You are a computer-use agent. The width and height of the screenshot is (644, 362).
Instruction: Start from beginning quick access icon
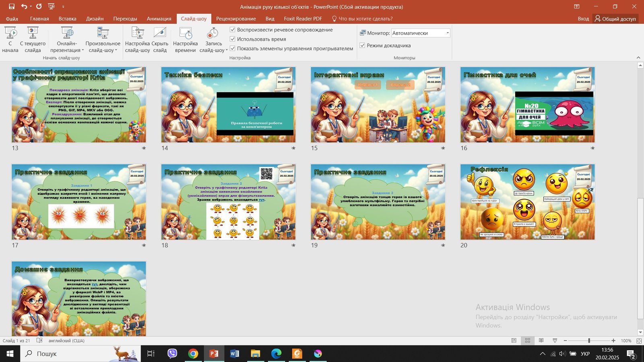point(51,6)
